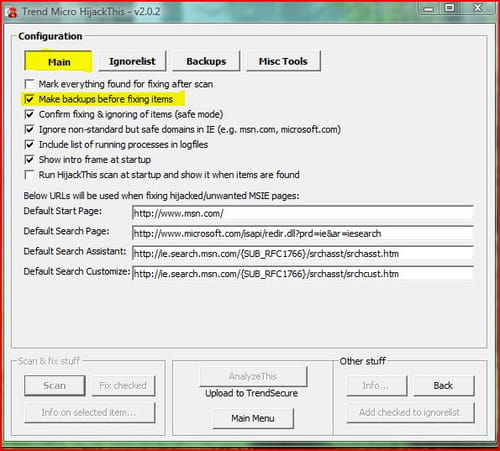This screenshot has height=451, width=500.
Task: Click the Default Search Page field
Action: [303, 233]
